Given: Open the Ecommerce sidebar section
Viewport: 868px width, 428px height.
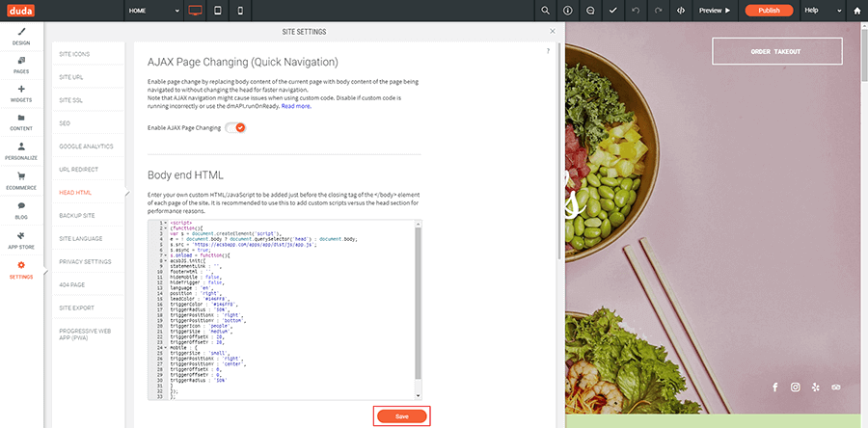Looking at the screenshot, I should click(21, 180).
